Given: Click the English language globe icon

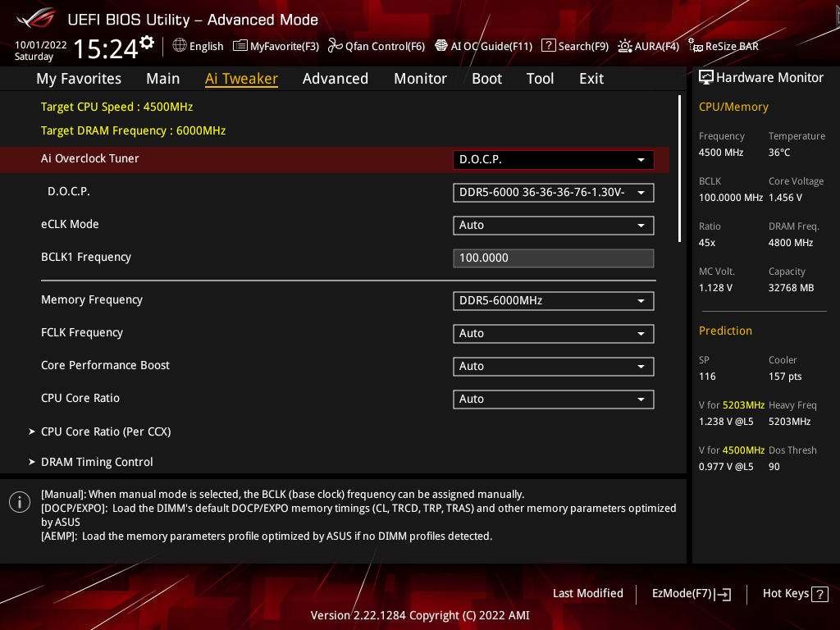Looking at the screenshot, I should click(180, 46).
